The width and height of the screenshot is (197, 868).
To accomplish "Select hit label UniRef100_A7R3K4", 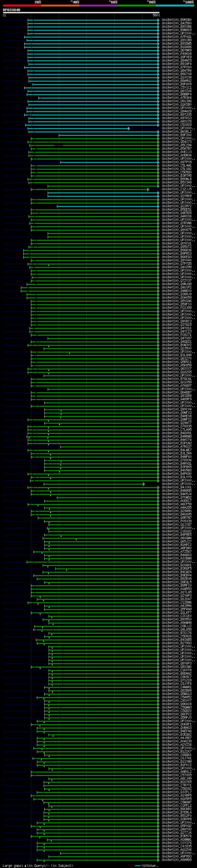I will click(177, 98).
